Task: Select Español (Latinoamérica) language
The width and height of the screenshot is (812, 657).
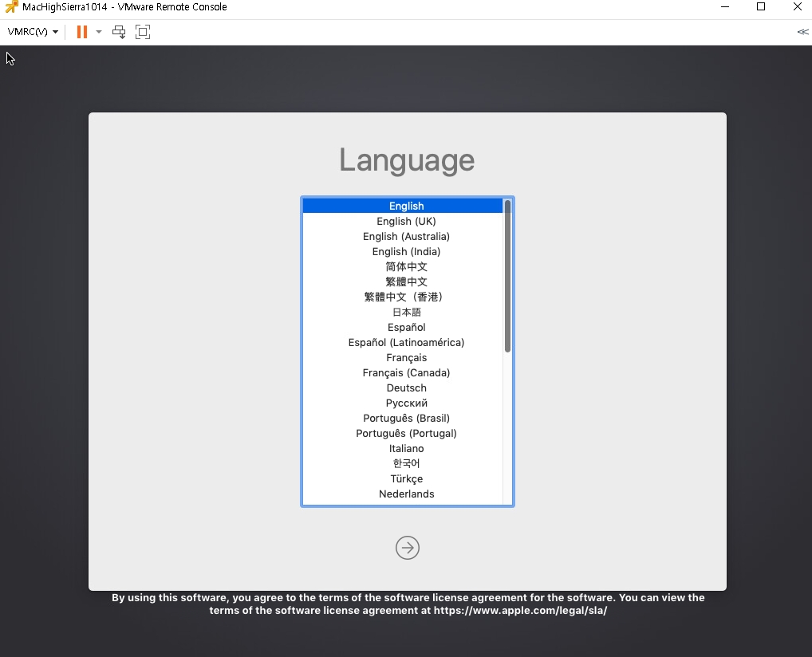Action: (402, 342)
